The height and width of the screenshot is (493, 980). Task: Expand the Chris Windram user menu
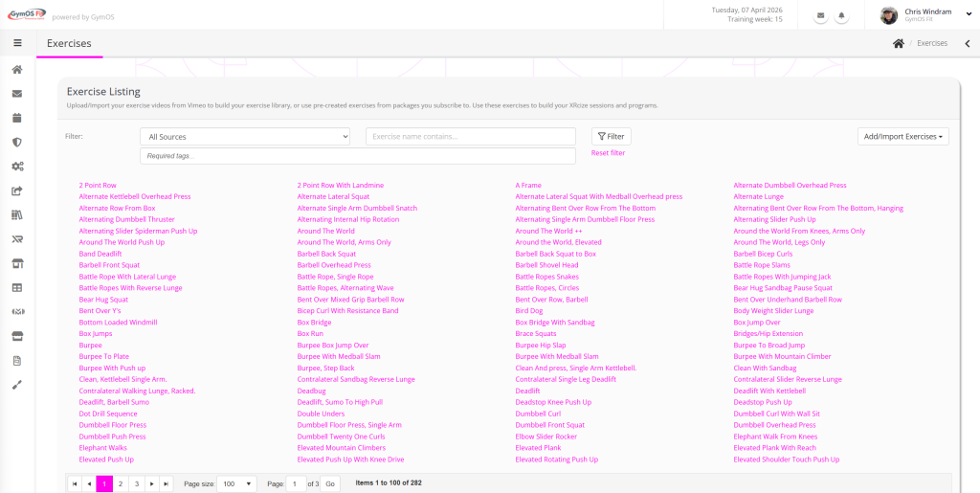click(924, 15)
